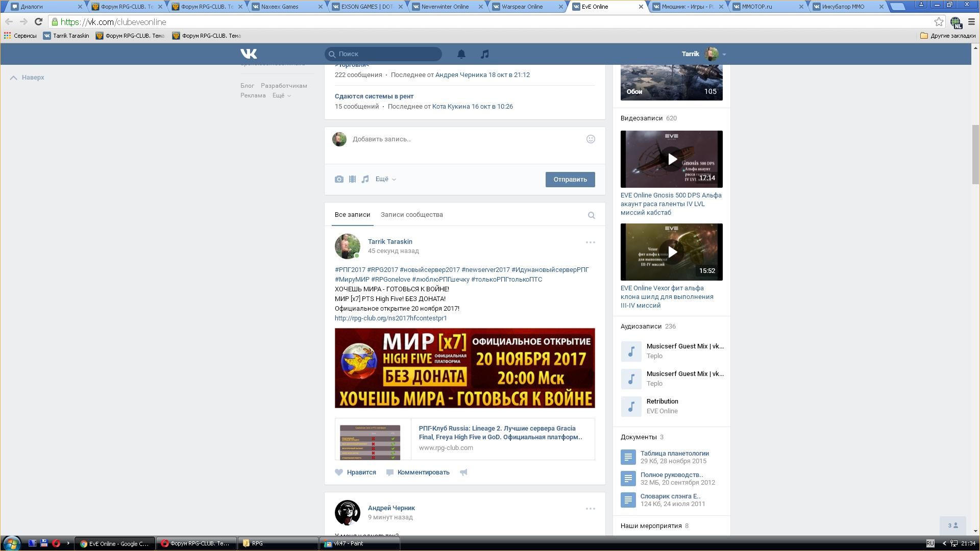Open music player note icon in header
This screenshot has height=551, width=980.
pyautogui.click(x=484, y=54)
